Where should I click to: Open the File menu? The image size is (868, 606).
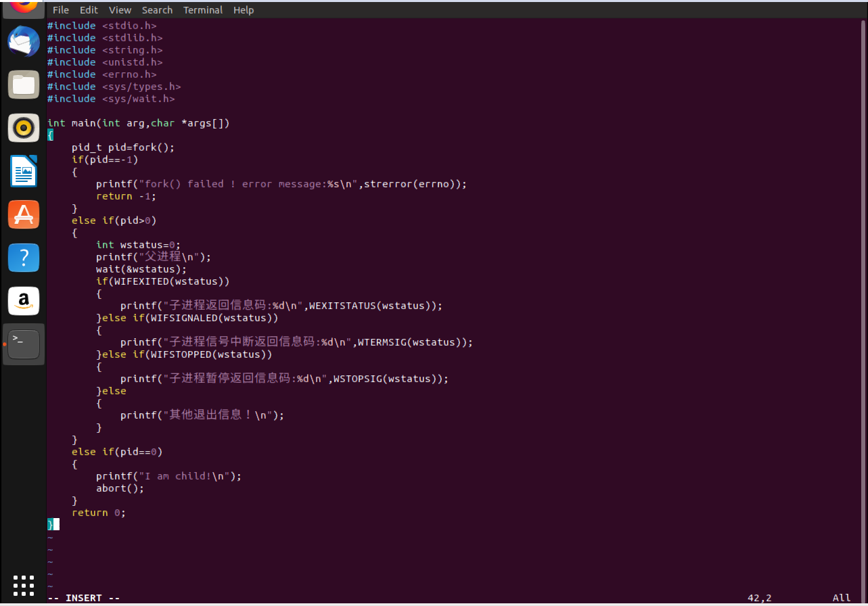[x=61, y=10]
